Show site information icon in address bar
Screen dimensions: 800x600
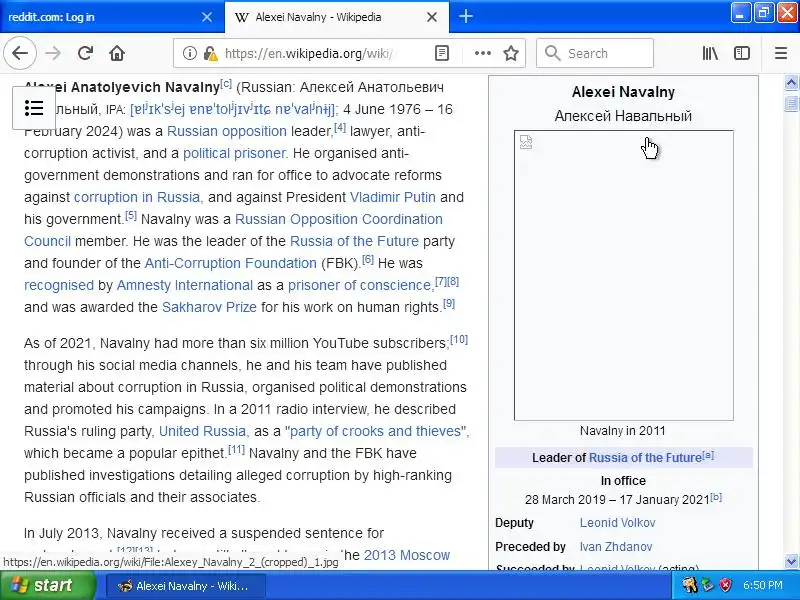point(189,53)
